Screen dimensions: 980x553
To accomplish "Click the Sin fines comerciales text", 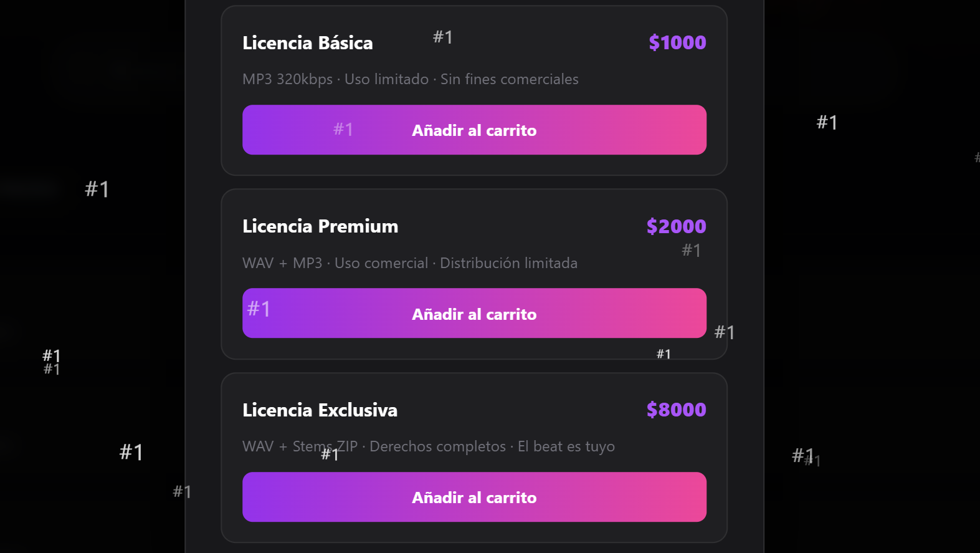I will (510, 79).
